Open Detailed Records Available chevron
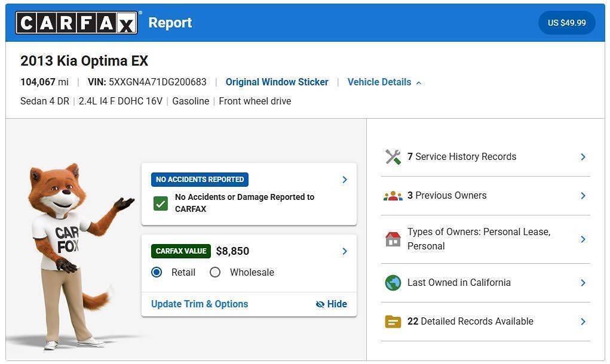This screenshot has height=364, width=610. (x=583, y=322)
